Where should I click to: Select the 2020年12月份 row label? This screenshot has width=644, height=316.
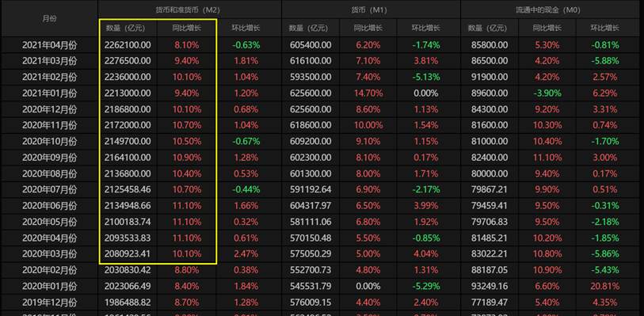[x=49, y=109]
